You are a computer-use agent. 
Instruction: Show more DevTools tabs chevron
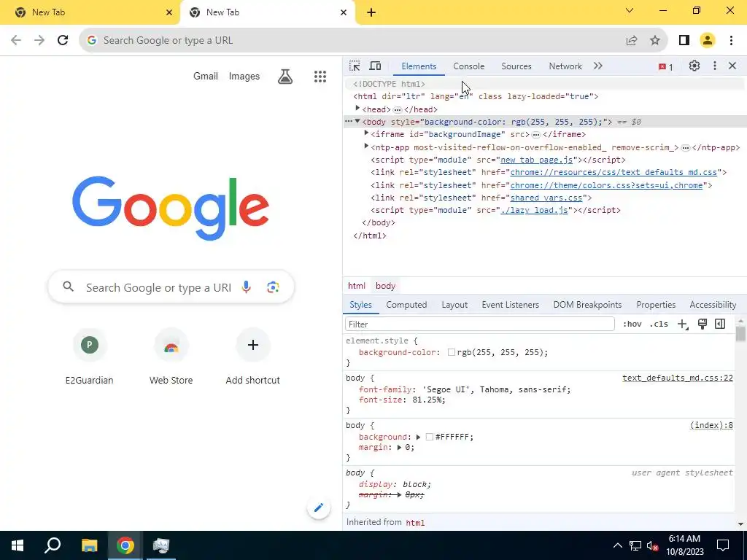(x=598, y=66)
